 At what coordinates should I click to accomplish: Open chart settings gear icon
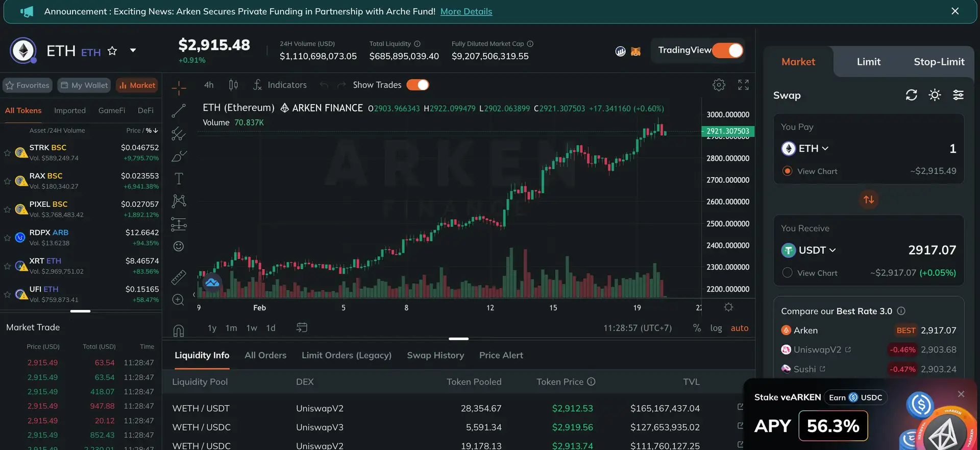coord(719,85)
